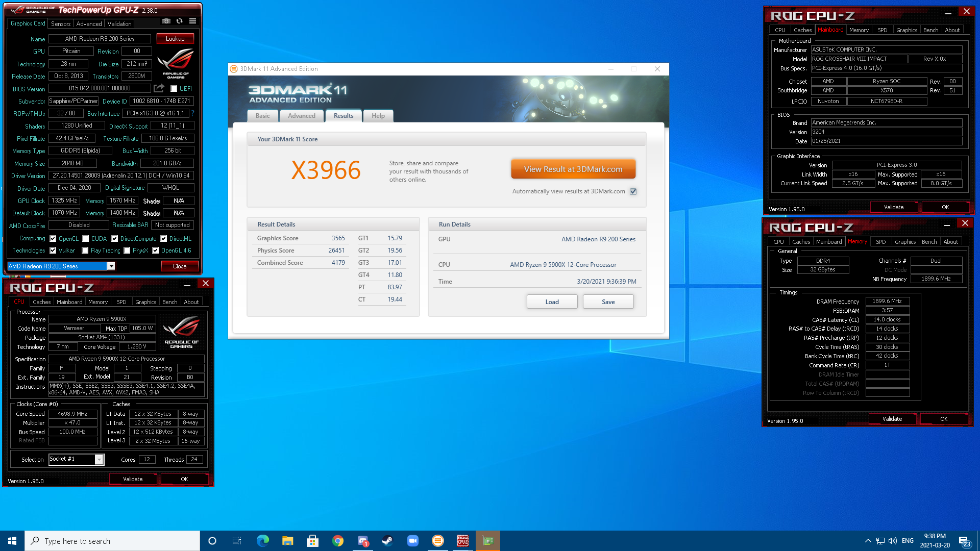
Task: Open the Help tab in 3DMark 11
Action: pyautogui.click(x=378, y=116)
